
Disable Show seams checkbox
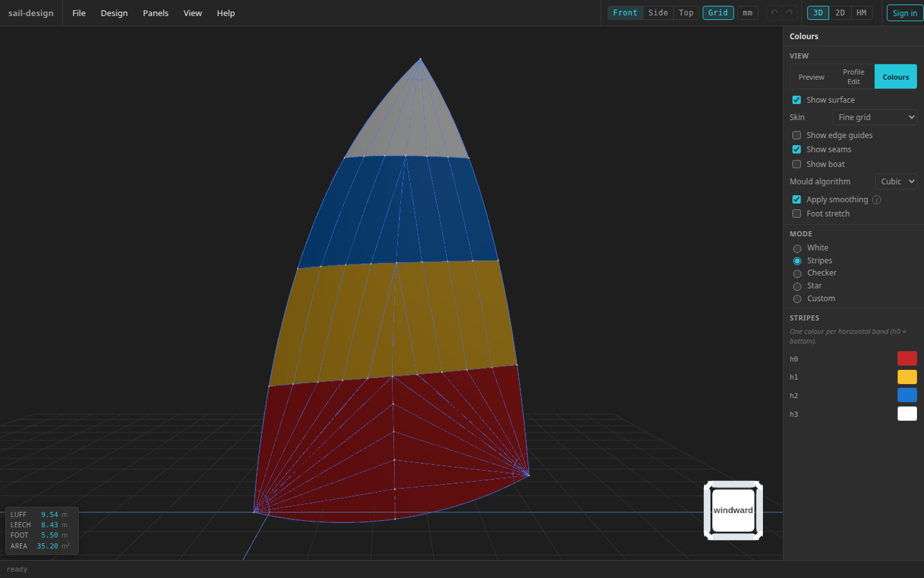[796, 150]
